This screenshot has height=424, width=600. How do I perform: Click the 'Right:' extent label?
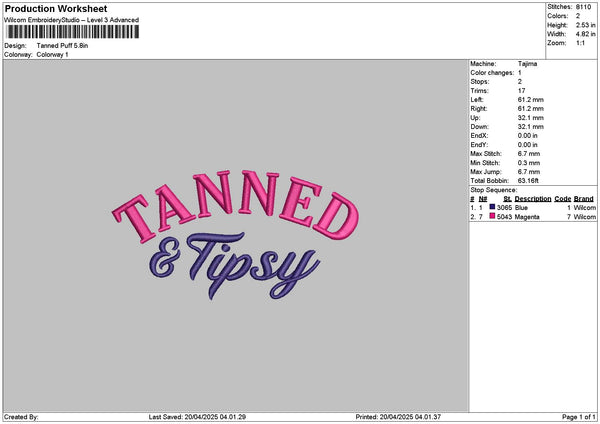[479, 109]
